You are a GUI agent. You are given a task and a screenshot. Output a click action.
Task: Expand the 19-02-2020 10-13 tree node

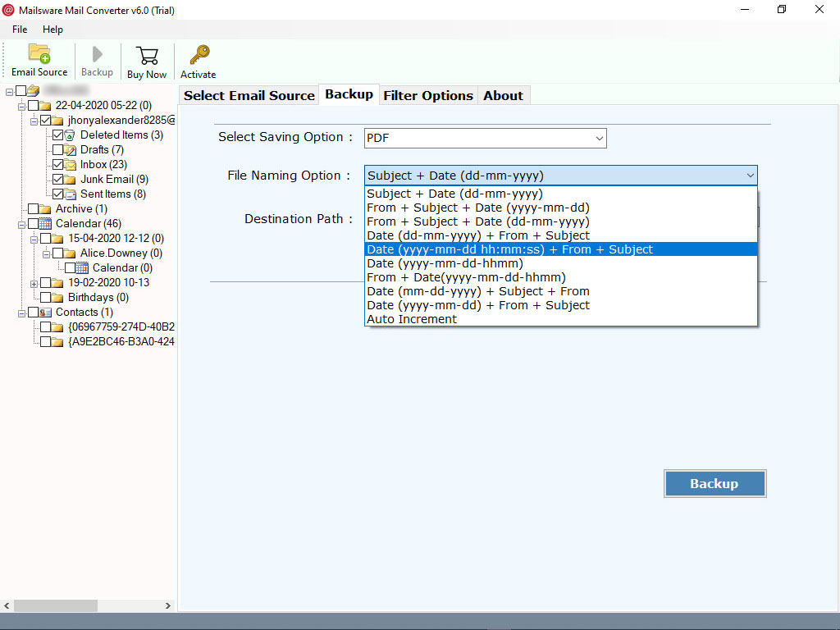[x=34, y=283]
